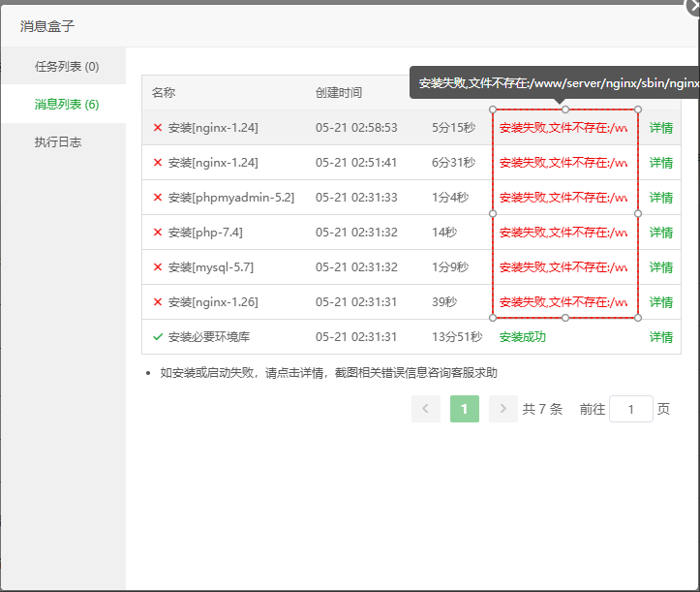The height and width of the screenshot is (592, 700).
Task: View 详情 for phpmyadmin-5.2 install
Action: (x=660, y=198)
